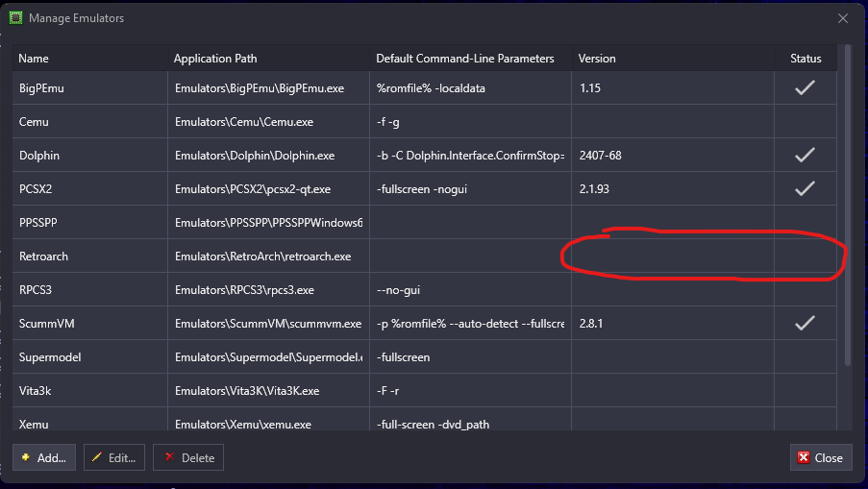This screenshot has height=489, width=868.
Task: Click Default Command-Line Parameters column header
Action: pyautogui.click(x=471, y=58)
